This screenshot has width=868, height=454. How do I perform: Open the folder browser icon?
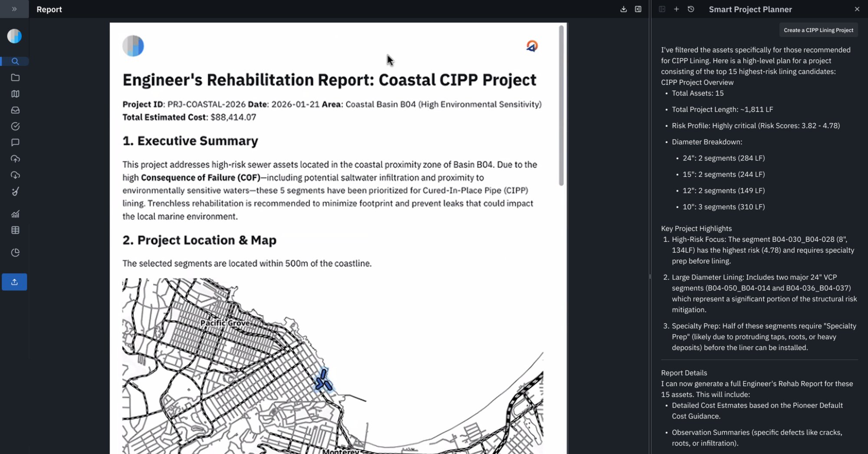(15, 77)
